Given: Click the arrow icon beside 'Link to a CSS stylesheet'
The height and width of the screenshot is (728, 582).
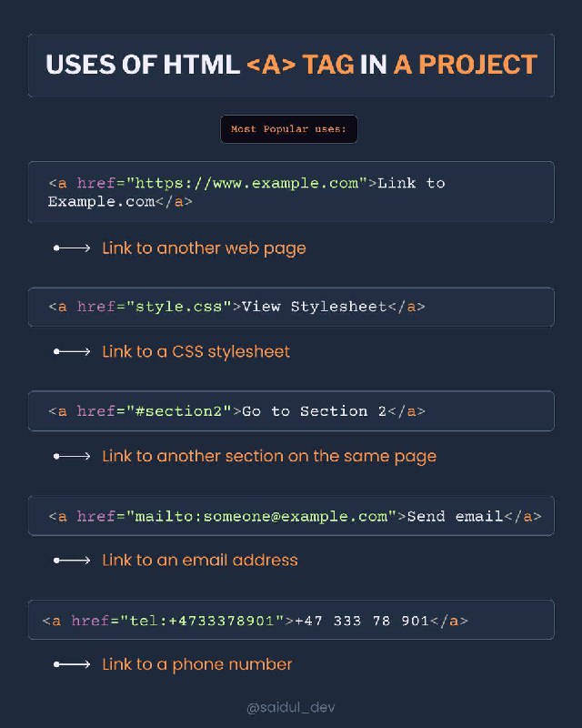Looking at the screenshot, I should (x=72, y=352).
